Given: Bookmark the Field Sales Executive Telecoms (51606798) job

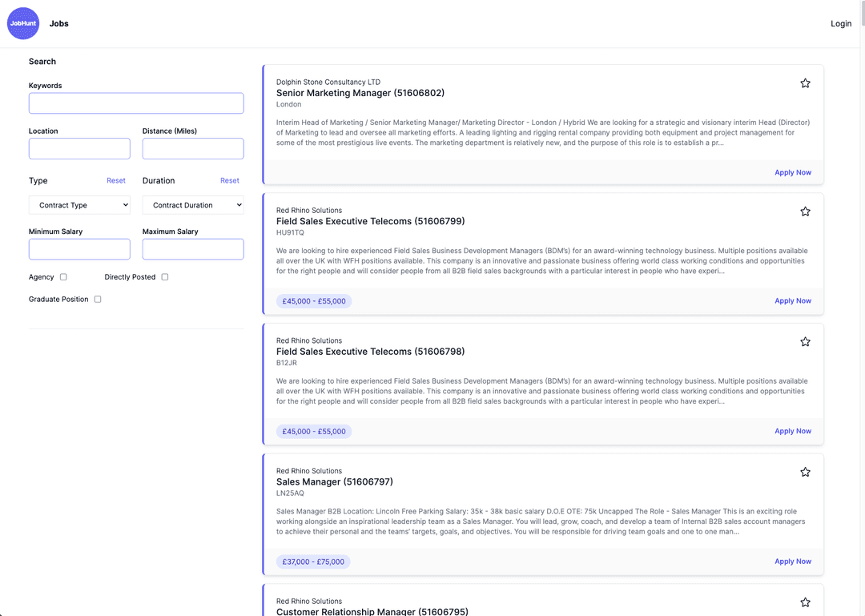Looking at the screenshot, I should click(805, 342).
